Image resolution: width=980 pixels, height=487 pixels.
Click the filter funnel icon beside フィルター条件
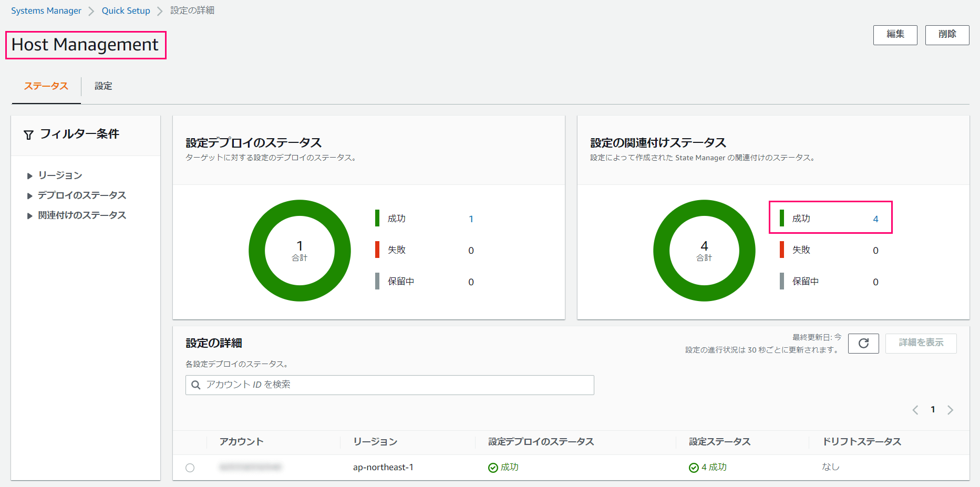click(28, 134)
